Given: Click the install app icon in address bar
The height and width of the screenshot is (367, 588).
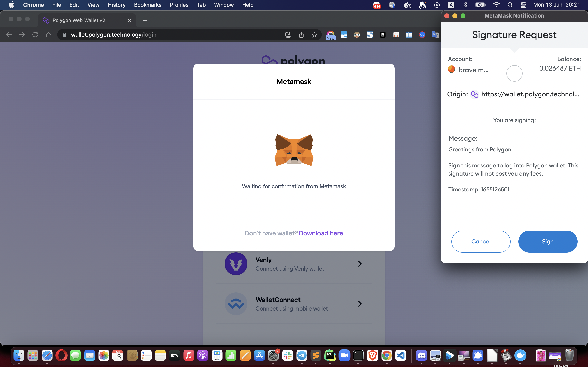Looking at the screenshot, I should tap(288, 35).
